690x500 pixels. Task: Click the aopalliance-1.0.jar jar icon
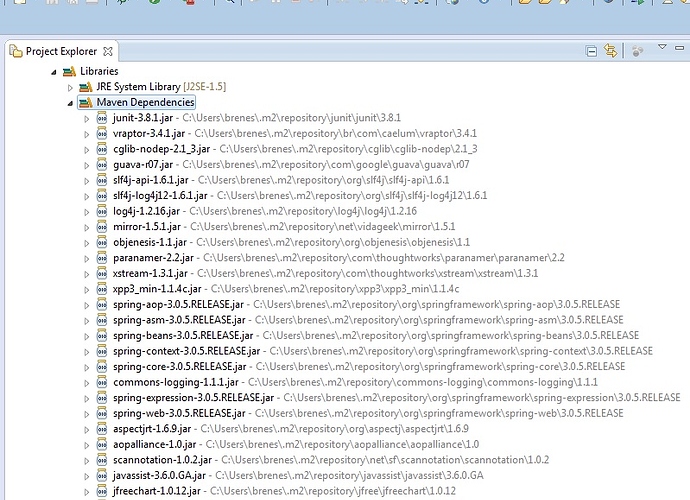(102, 444)
